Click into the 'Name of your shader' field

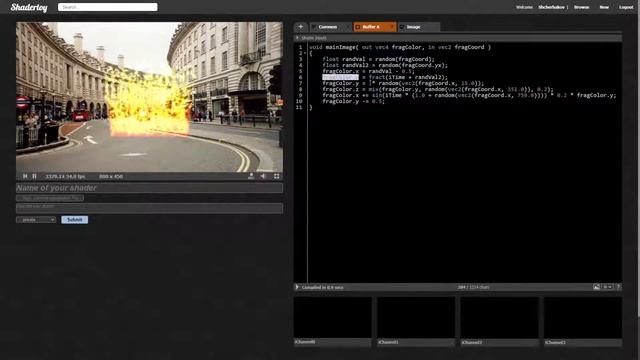pos(149,188)
